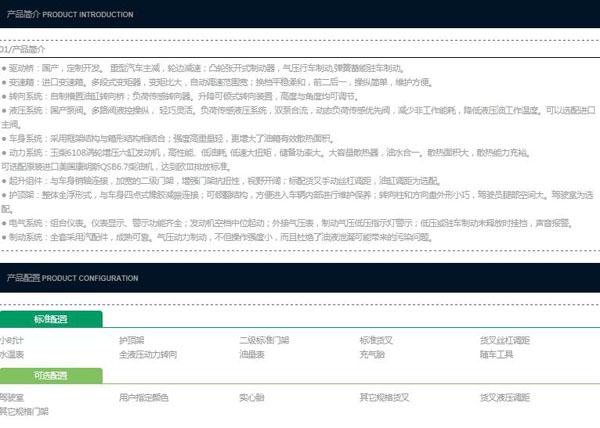Select the 可选配置 green tab
The height and width of the screenshot is (428, 600).
click(51, 376)
